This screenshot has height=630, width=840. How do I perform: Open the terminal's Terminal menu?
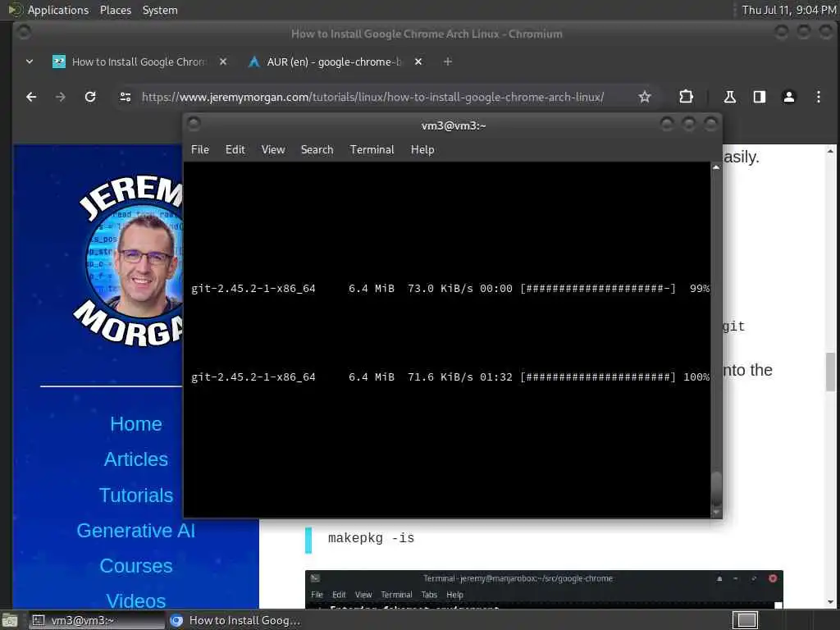(372, 150)
